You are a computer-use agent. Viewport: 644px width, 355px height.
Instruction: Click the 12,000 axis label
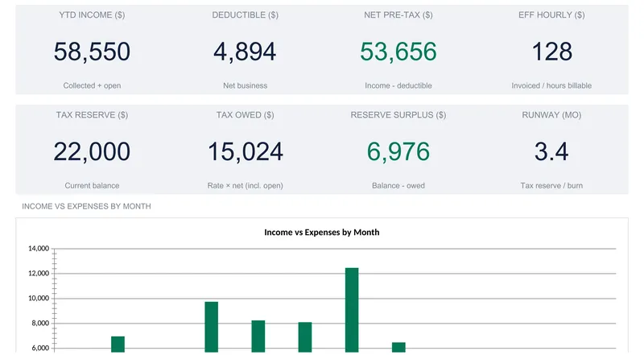click(39, 274)
